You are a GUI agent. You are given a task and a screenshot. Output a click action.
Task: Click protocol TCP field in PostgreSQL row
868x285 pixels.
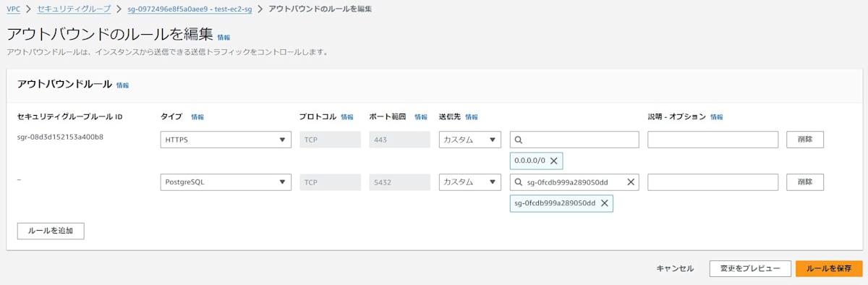click(x=330, y=182)
